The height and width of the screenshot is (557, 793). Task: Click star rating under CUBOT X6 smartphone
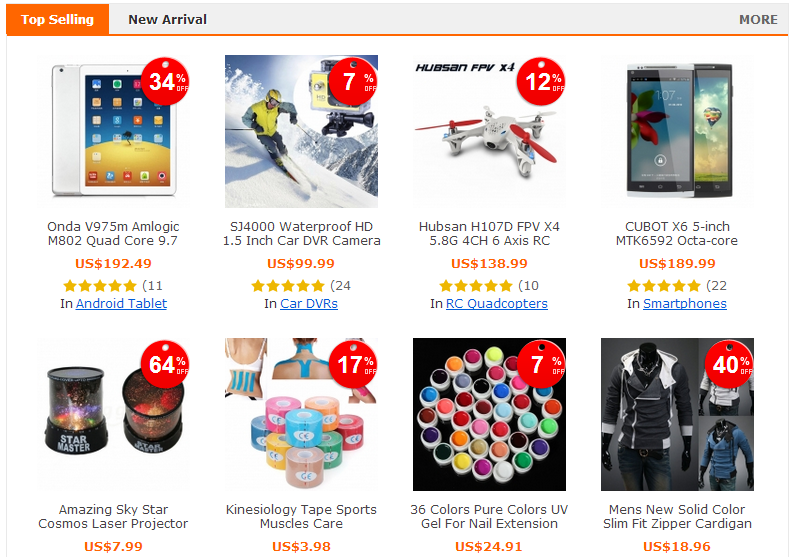click(x=664, y=286)
